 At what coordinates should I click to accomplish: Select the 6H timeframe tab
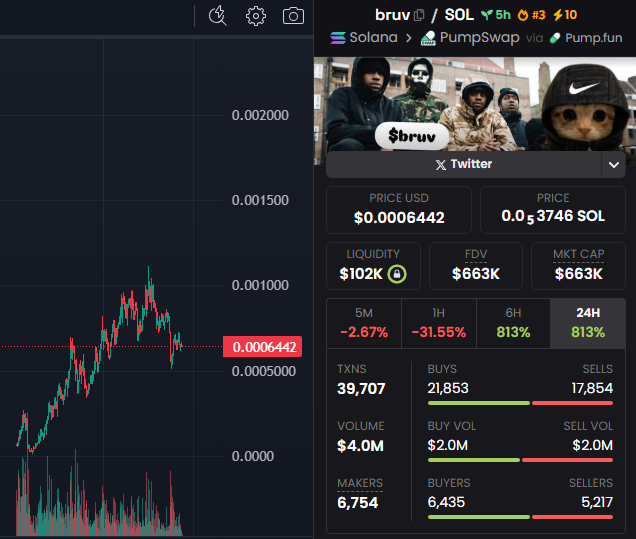pyautogui.click(x=513, y=323)
